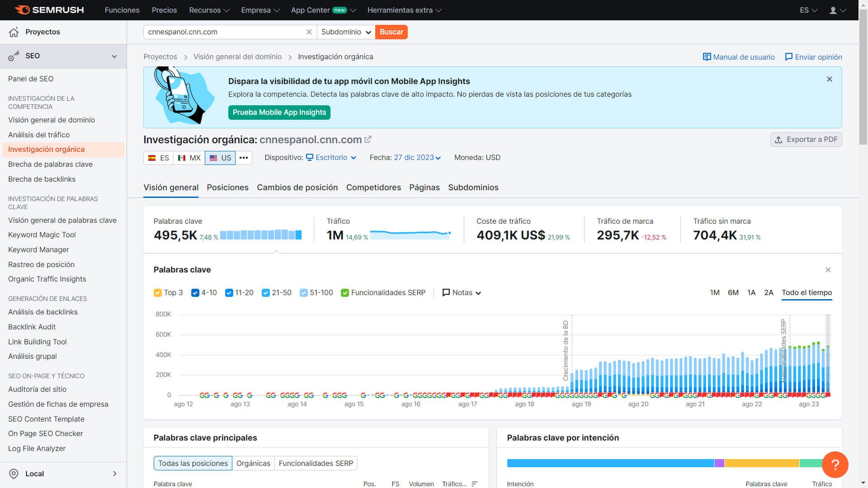
Task: Select Todas las posiciones filter
Action: coord(193,463)
